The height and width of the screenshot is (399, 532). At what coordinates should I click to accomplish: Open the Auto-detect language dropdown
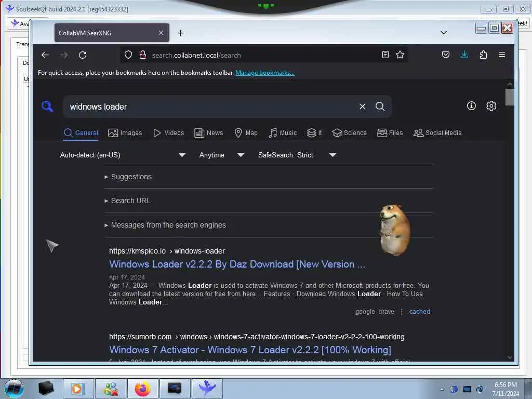(x=123, y=155)
